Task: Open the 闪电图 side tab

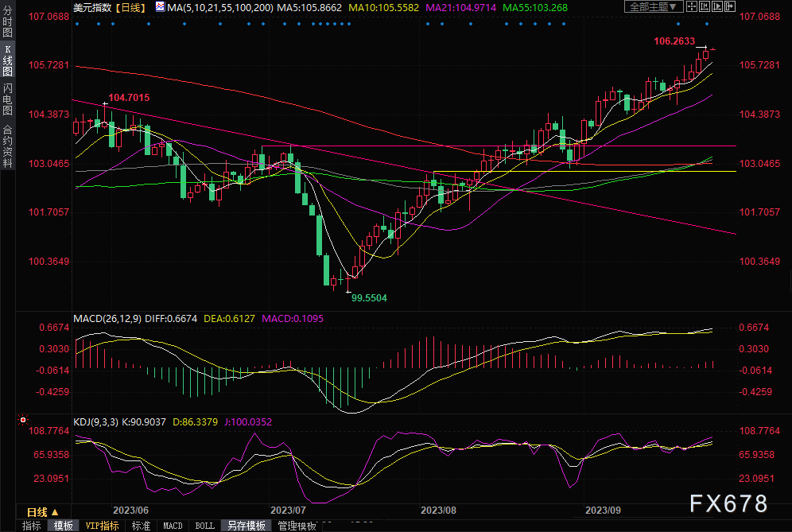Action: (x=7, y=99)
